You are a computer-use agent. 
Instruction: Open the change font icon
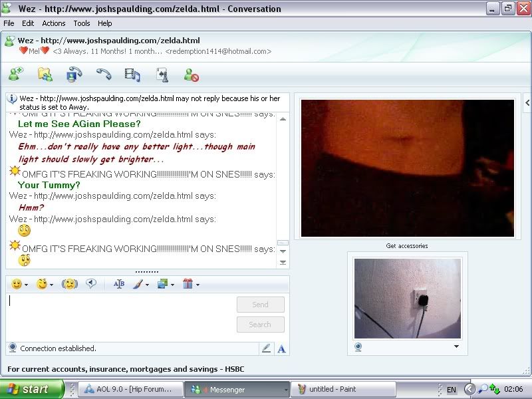point(119,284)
